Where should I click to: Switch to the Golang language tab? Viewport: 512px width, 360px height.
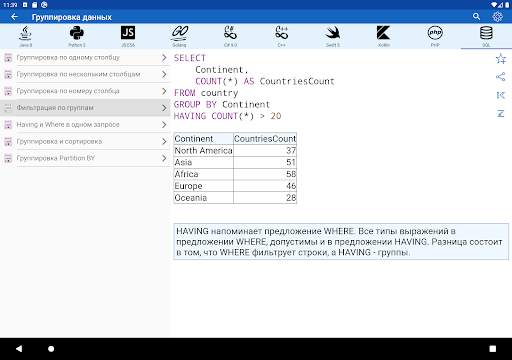click(179, 36)
